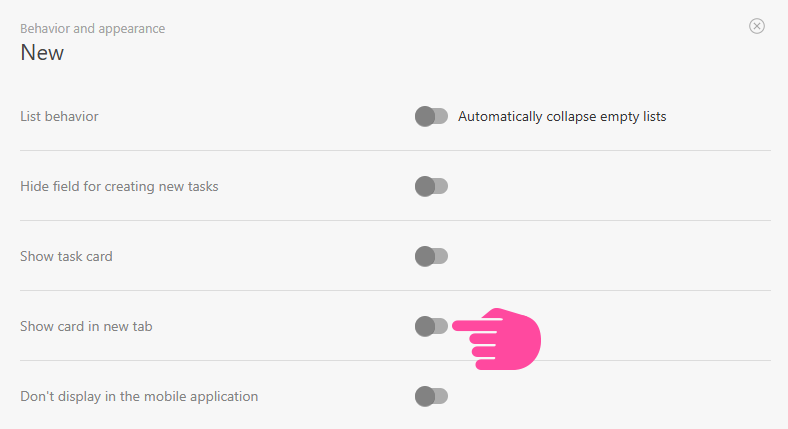Enable the List behavior toggle
This screenshot has height=429, width=788.
[431, 117]
